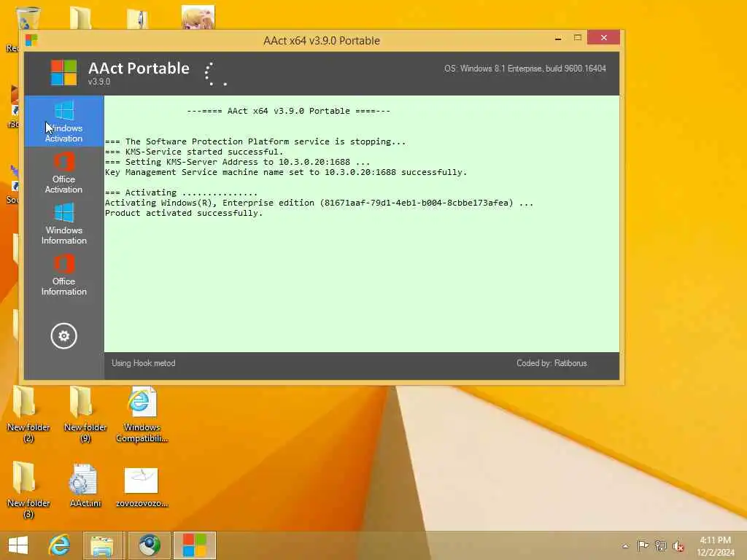The width and height of the screenshot is (747, 560).
Task: Click the AAct x64 v3.9.0 Portable header line
Action: point(288,111)
